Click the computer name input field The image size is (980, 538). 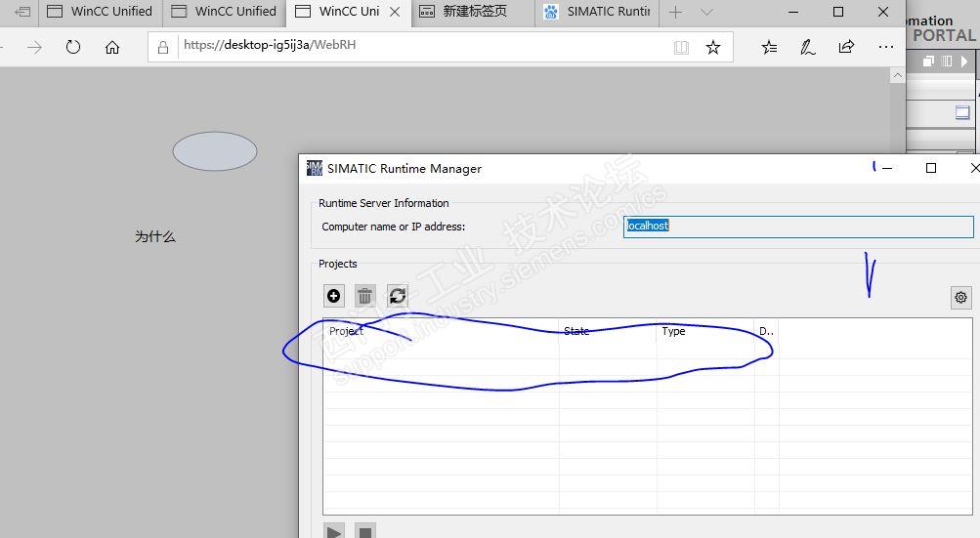click(x=798, y=227)
